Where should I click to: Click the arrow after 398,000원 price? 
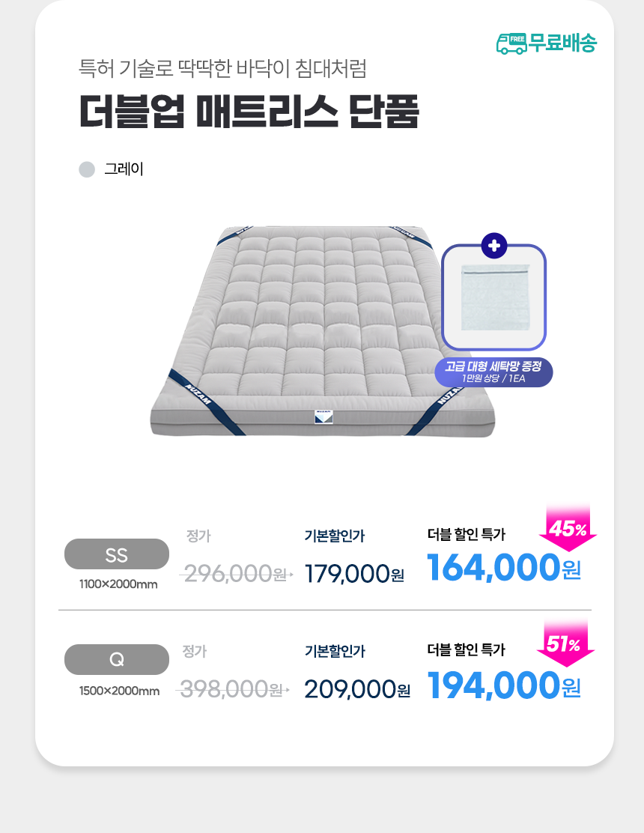tap(285, 689)
